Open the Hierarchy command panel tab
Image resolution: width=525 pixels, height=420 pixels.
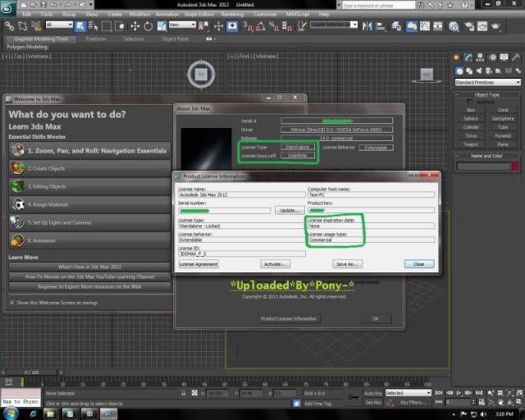(480, 57)
